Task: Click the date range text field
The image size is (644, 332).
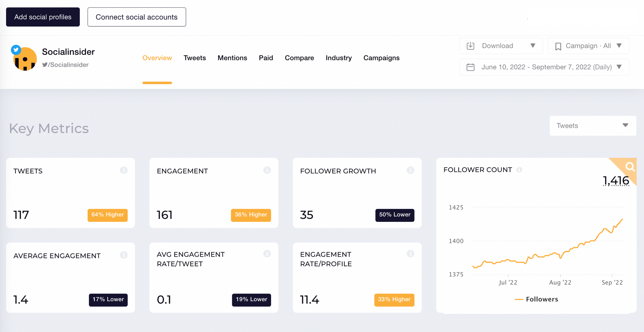Action: pos(544,67)
